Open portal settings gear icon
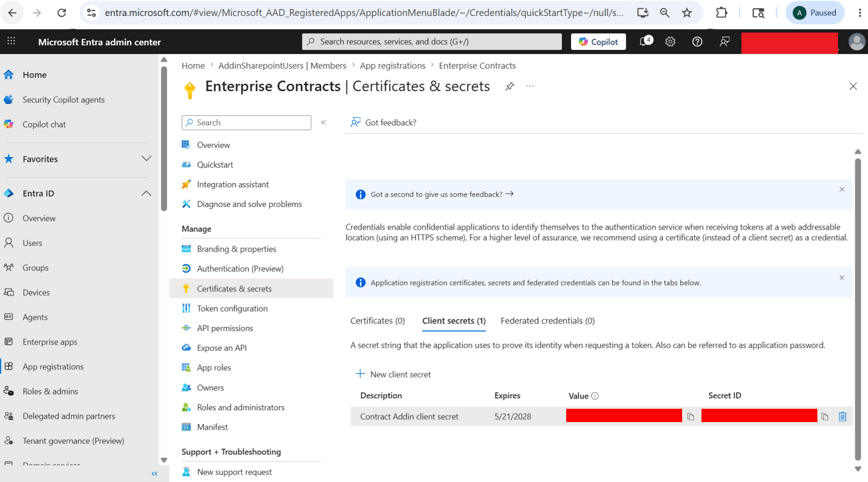The height and width of the screenshot is (482, 868). [x=670, y=41]
